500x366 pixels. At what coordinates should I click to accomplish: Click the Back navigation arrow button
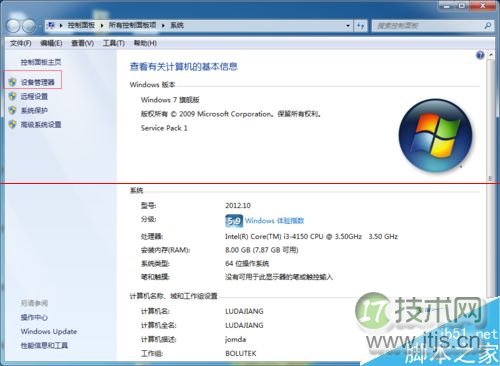click(13, 26)
